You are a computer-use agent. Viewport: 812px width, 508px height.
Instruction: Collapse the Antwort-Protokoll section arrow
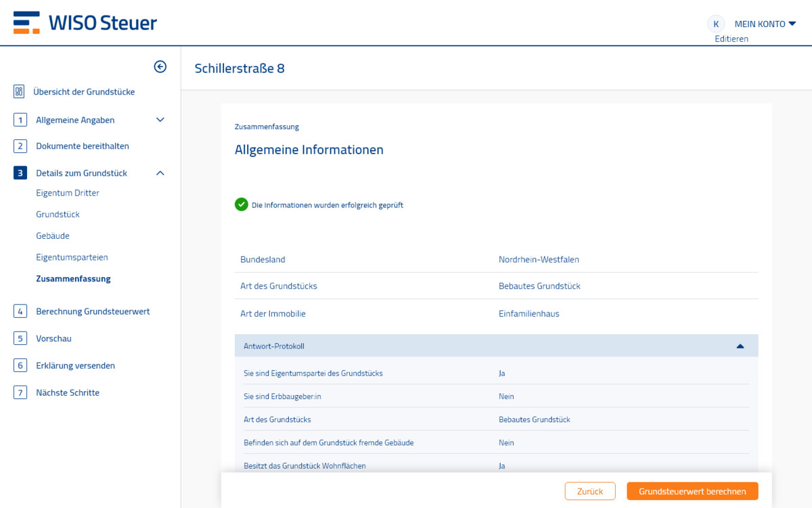(x=740, y=346)
